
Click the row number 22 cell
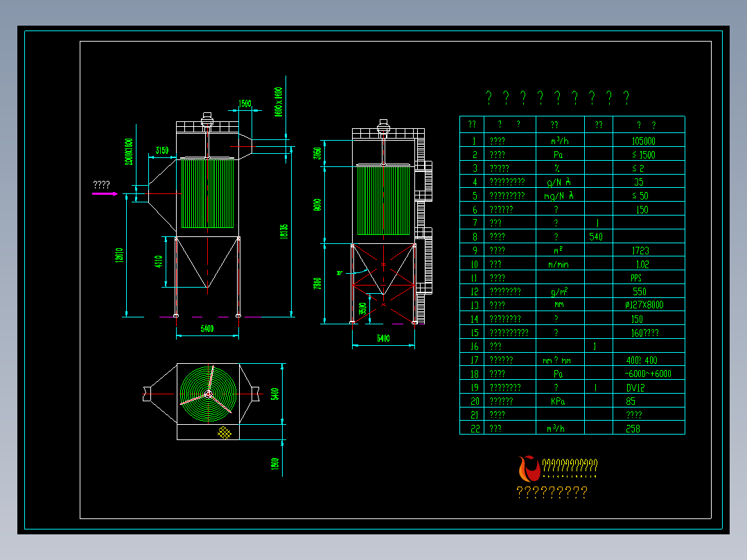pyautogui.click(x=475, y=429)
